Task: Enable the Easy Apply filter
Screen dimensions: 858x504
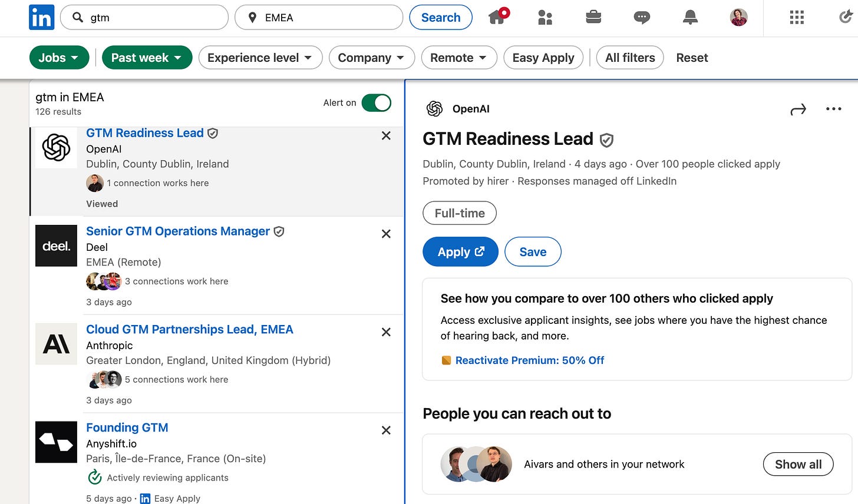Action: (543, 58)
